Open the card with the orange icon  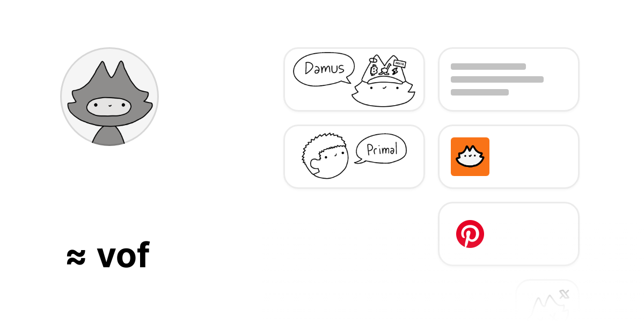pyautogui.click(x=509, y=157)
